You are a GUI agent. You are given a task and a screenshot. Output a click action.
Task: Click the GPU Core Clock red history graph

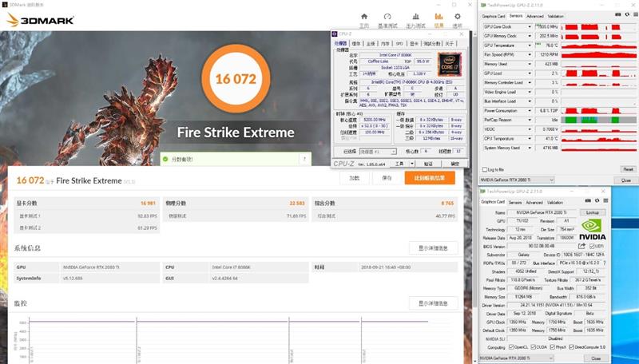point(598,27)
